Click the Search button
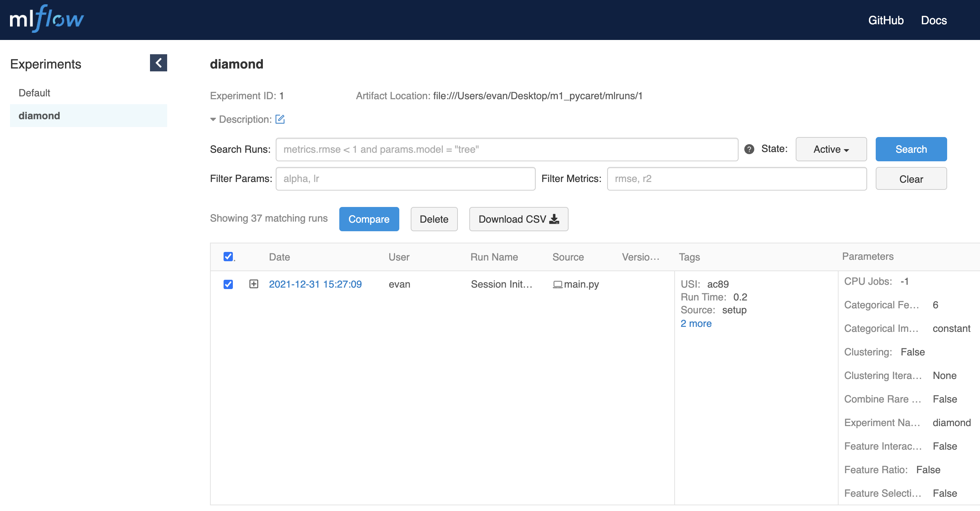 pos(911,149)
